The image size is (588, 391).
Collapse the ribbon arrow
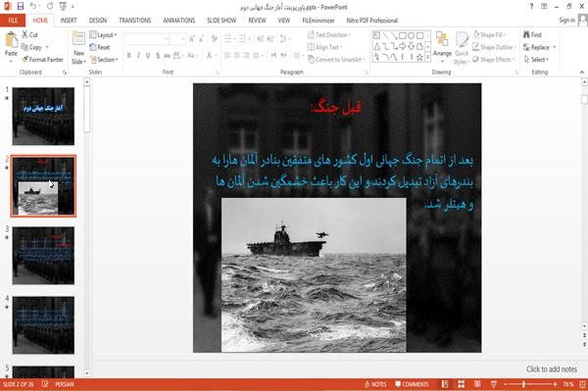click(x=582, y=72)
